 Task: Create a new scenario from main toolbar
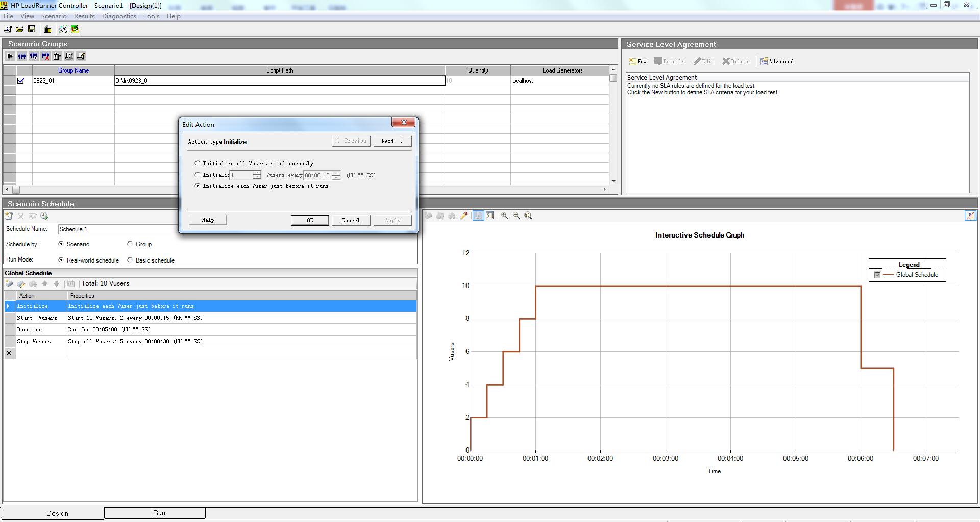8,29
